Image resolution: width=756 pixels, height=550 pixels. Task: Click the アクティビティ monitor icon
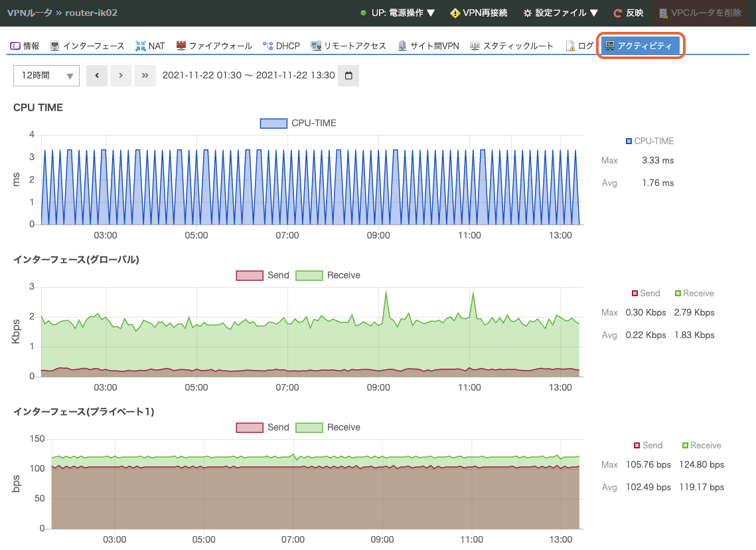610,45
